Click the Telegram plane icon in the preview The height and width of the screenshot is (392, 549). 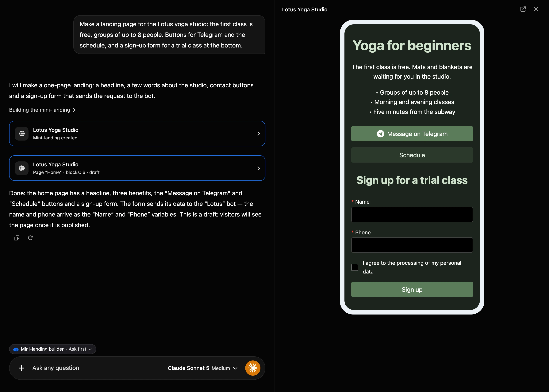pyautogui.click(x=380, y=134)
